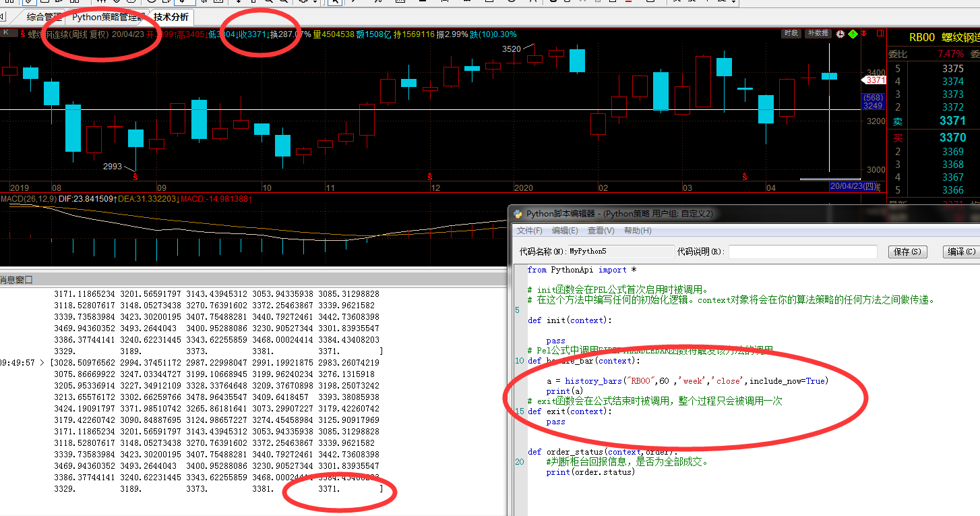Open the 文件(F) menu in script editor
The width and height of the screenshot is (980, 516).
click(529, 231)
